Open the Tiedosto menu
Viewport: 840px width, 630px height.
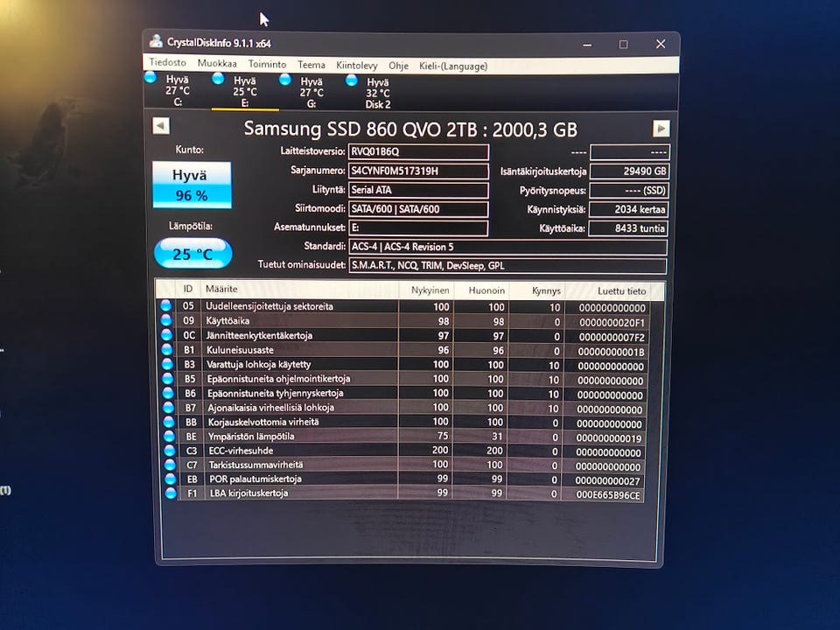[168, 62]
